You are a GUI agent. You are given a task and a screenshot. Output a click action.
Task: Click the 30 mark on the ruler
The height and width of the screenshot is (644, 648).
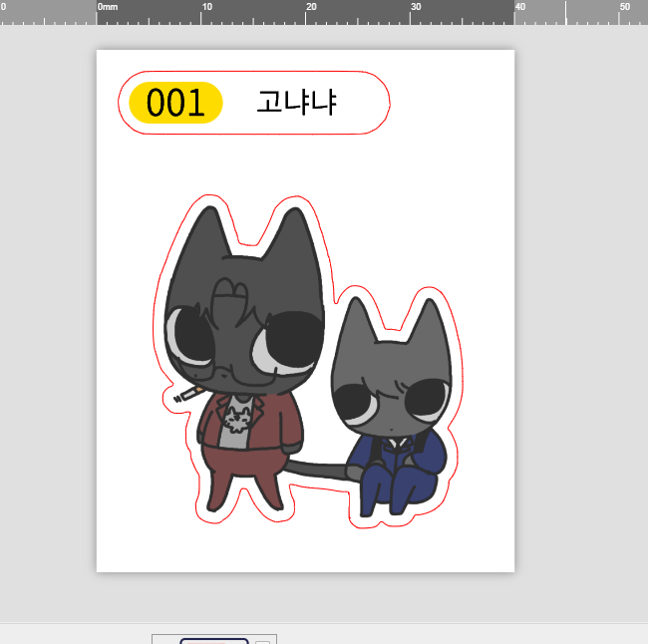pyautogui.click(x=416, y=7)
